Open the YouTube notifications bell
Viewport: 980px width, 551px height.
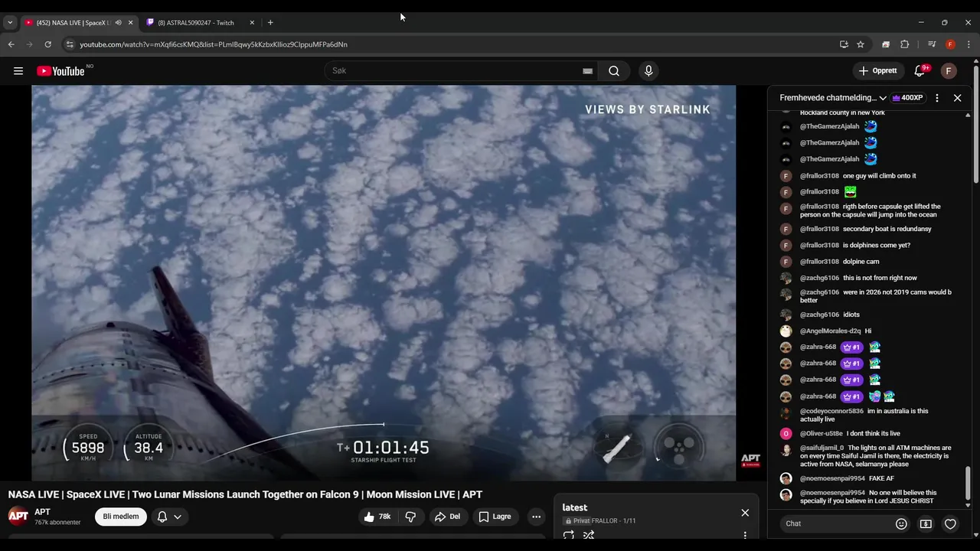point(920,71)
